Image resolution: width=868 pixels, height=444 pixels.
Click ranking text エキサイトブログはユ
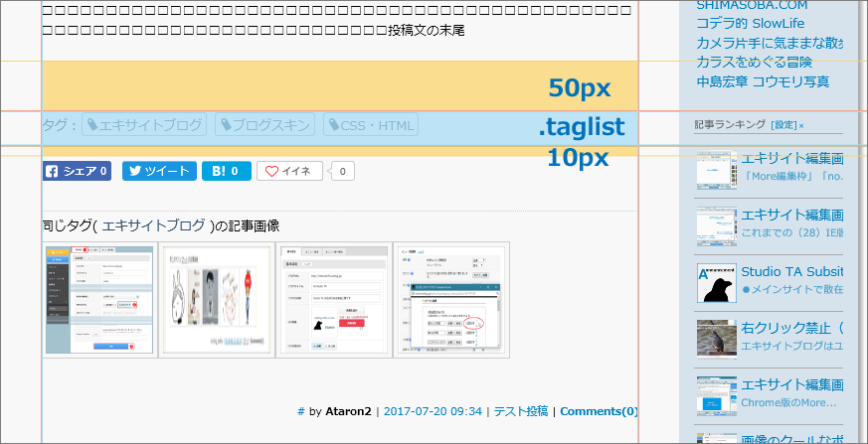pyautogui.click(x=792, y=346)
